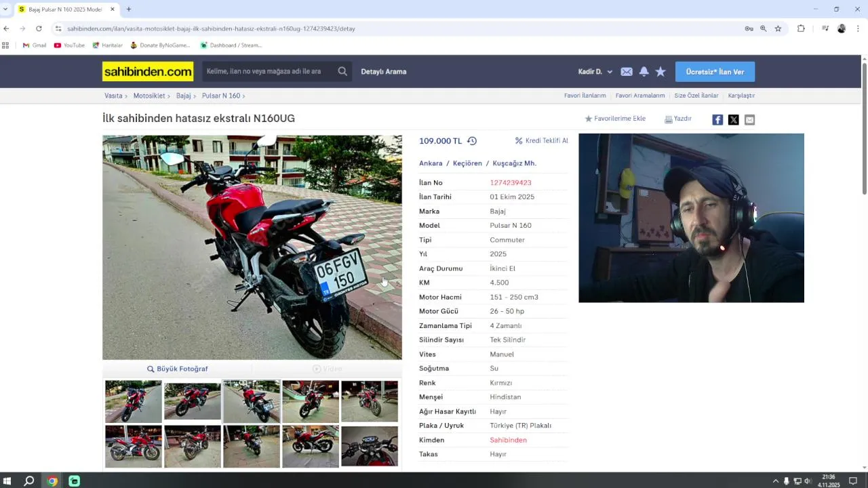Select first thumbnail in top row
The image size is (868, 488).
pyautogui.click(x=134, y=402)
